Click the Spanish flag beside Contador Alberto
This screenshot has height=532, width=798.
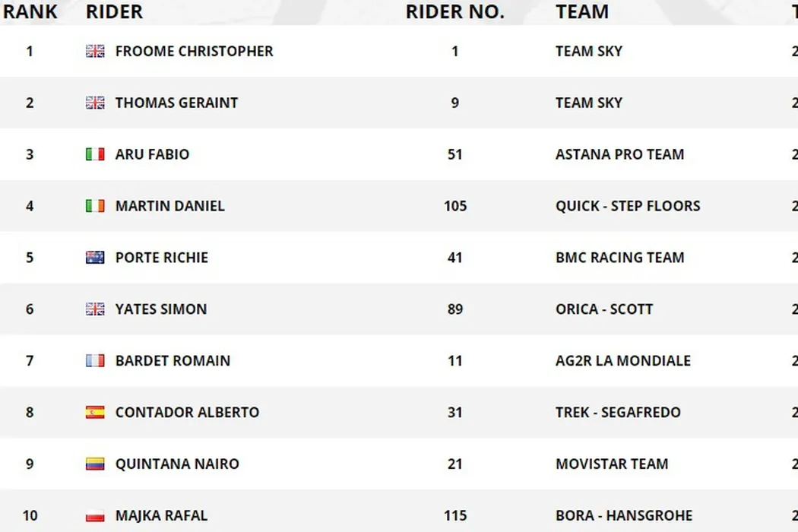95,413
